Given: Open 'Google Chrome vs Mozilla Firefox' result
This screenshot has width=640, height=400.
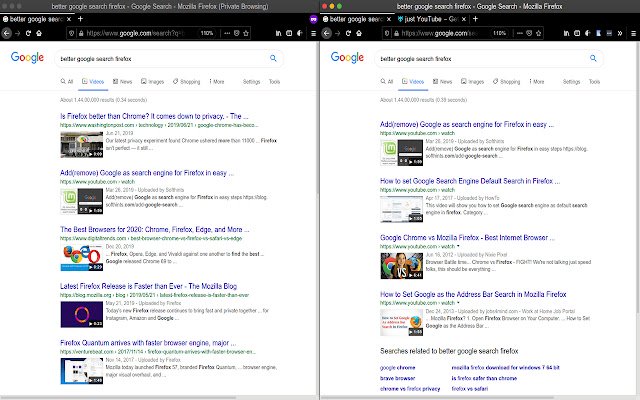Looking at the screenshot, I should pos(467,238).
